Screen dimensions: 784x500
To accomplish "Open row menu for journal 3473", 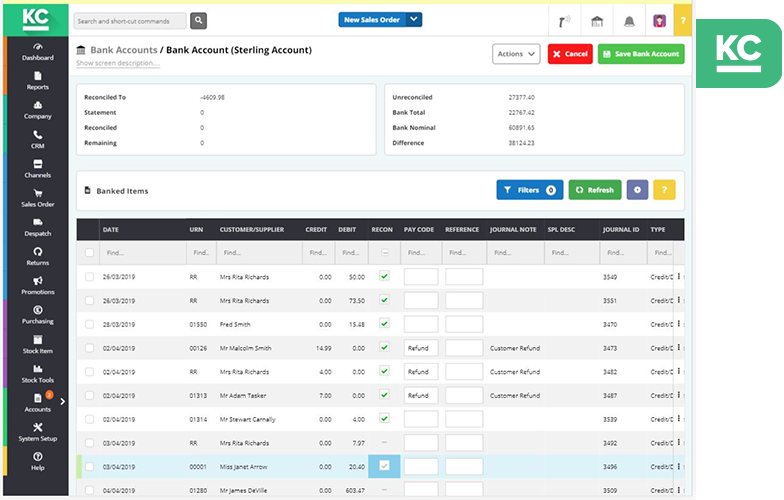I will click(x=679, y=348).
